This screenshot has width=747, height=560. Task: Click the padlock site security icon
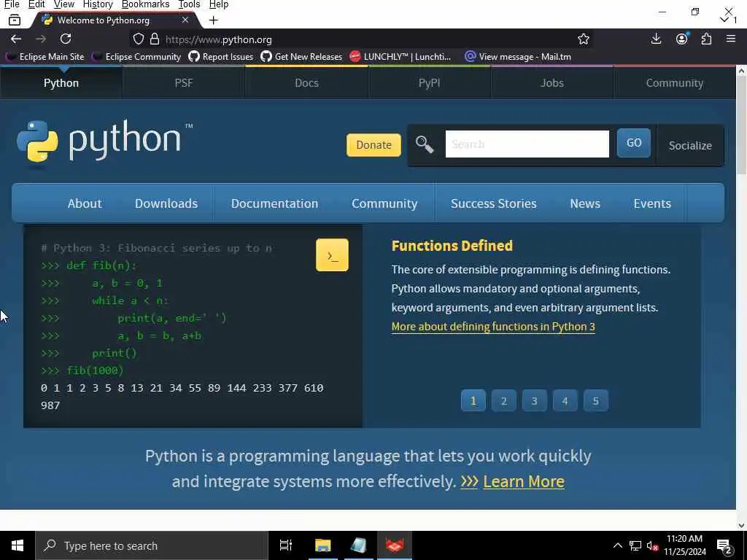point(155,39)
